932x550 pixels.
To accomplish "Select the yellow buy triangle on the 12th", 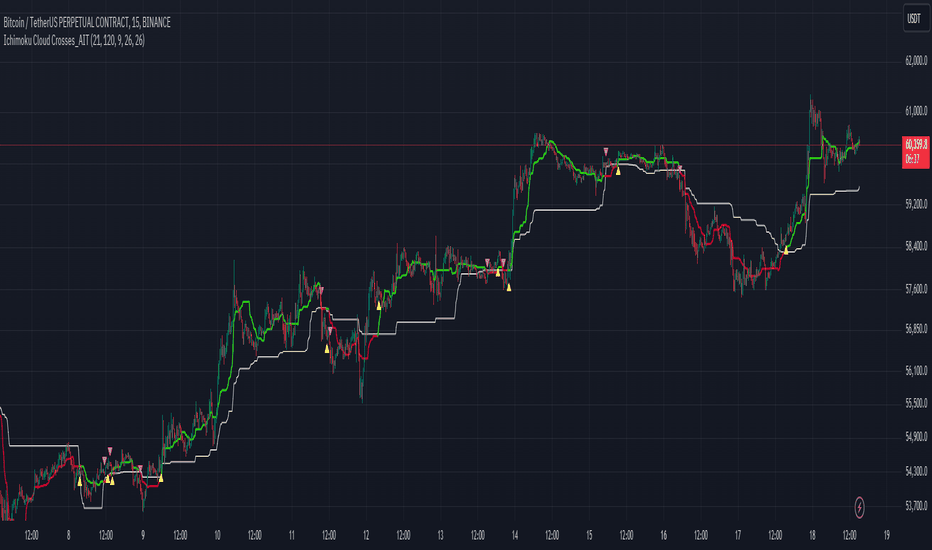I will 379,306.
